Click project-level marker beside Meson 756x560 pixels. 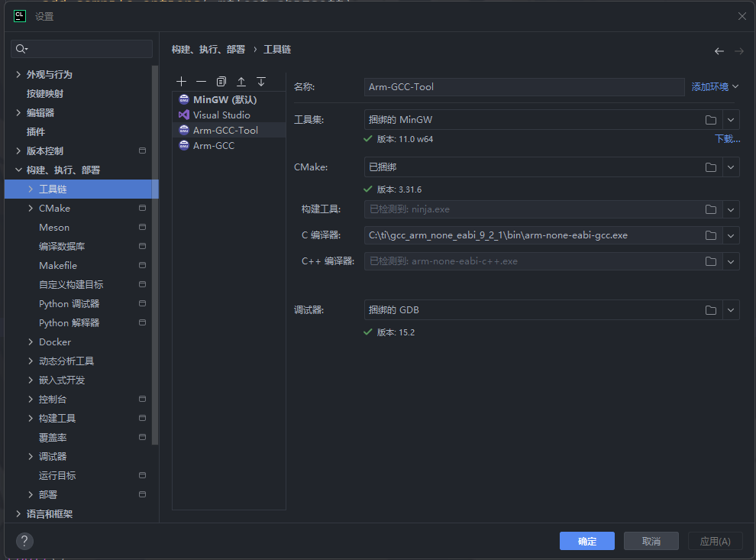click(142, 227)
